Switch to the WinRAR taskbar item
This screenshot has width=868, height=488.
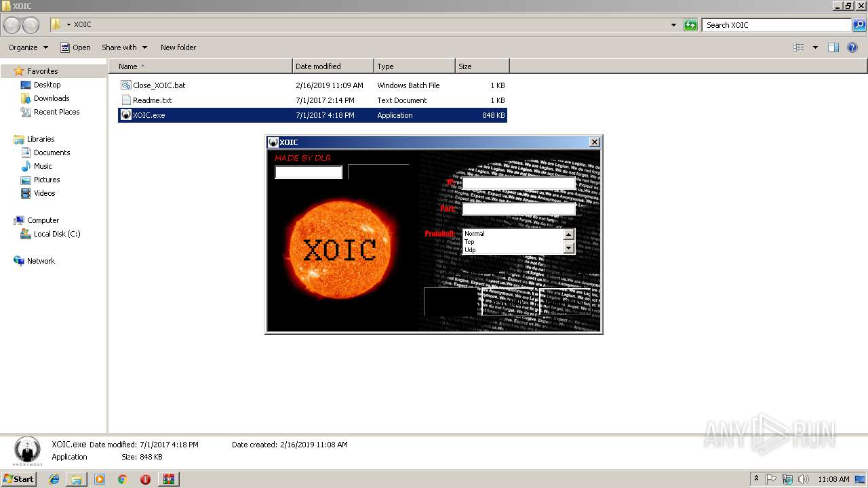(168, 479)
